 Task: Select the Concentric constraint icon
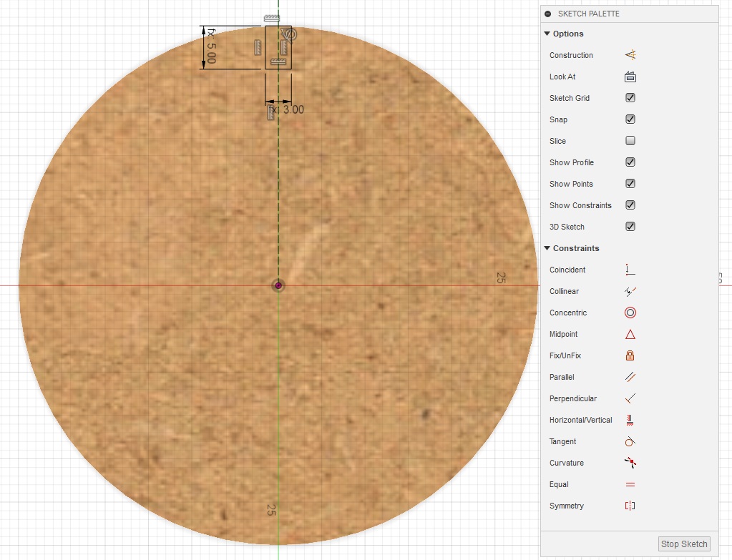pyautogui.click(x=630, y=313)
